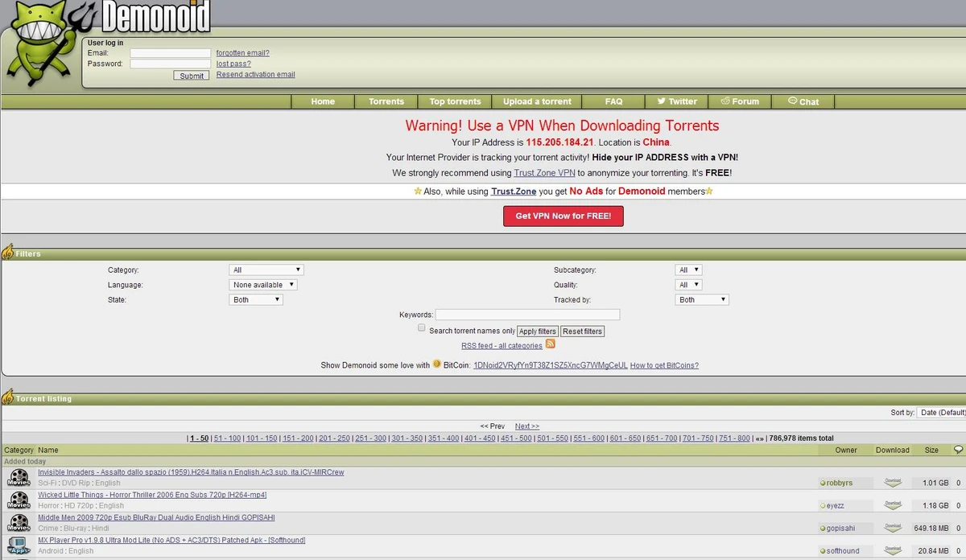
Task: Click the Sci-Fi subcategory under Invisible Invaders
Action: (x=47, y=483)
